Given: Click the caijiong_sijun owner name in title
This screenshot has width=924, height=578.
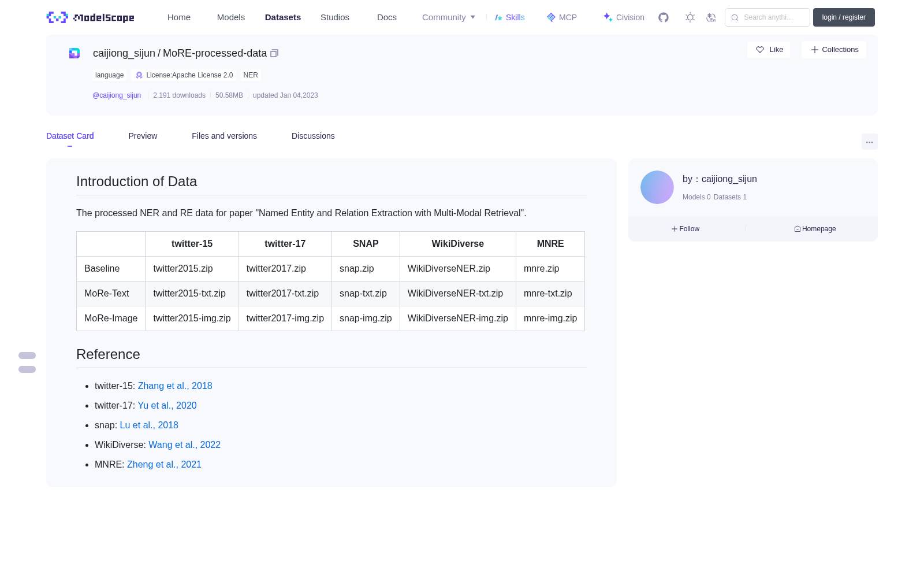Looking at the screenshot, I should tap(124, 53).
